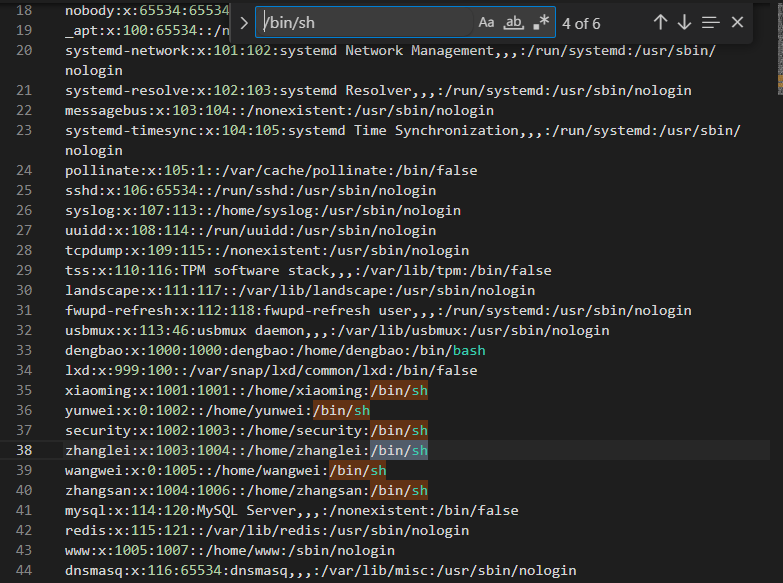Click line number 33 in gutter
Screen dimensions: 783x583
[24, 350]
